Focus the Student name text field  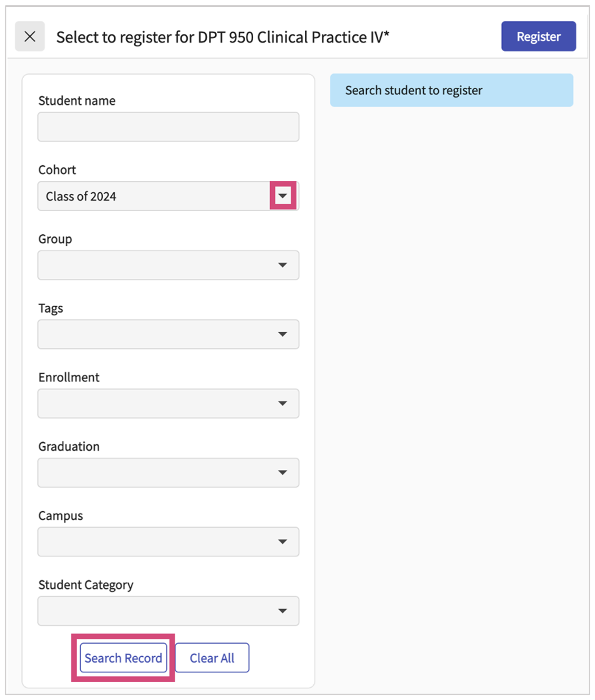pos(168,127)
